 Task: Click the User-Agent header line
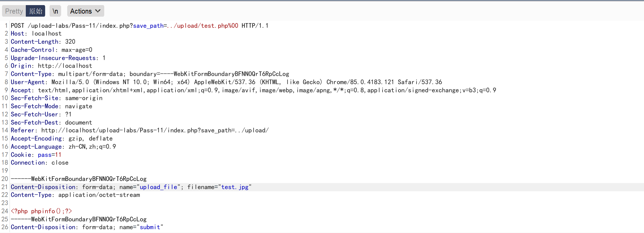tap(226, 82)
